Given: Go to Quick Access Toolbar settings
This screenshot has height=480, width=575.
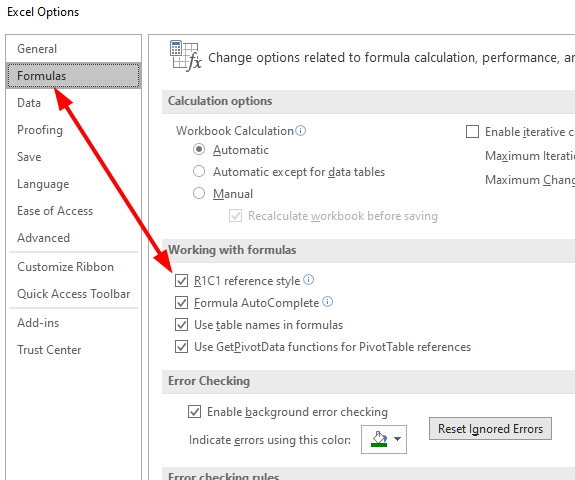Looking at the screenshot, I should click(73, 294).
